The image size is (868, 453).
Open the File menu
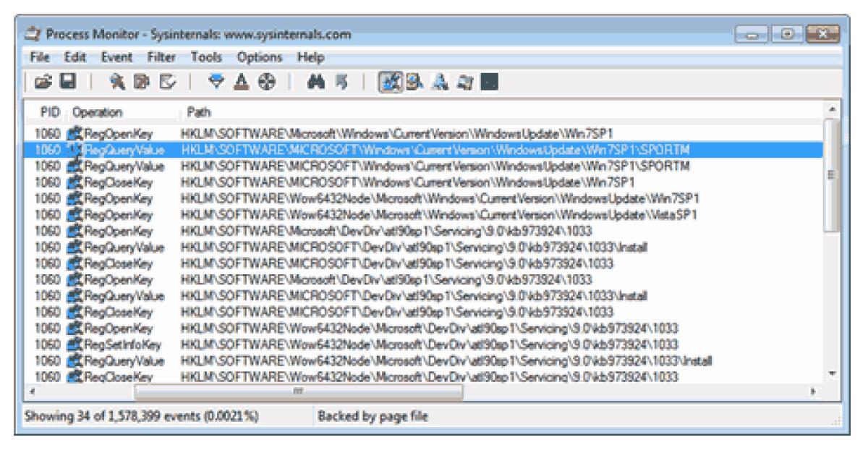(x=40, y=57)
